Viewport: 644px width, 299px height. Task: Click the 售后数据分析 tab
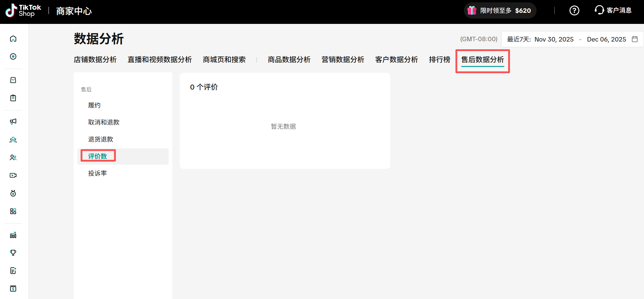click(x=482, y=59)
